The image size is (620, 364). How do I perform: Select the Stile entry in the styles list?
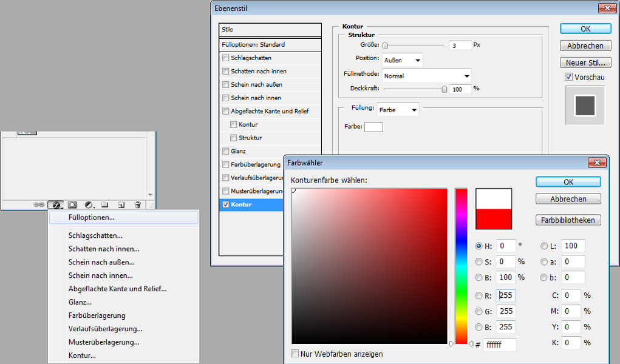pos(270,30)
